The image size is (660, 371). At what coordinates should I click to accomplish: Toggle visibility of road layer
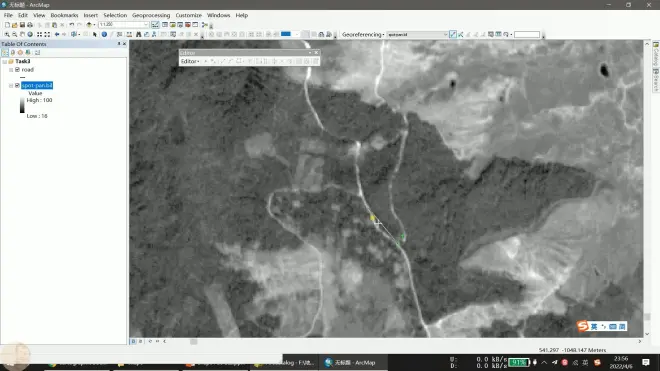(x=17, y=69)
